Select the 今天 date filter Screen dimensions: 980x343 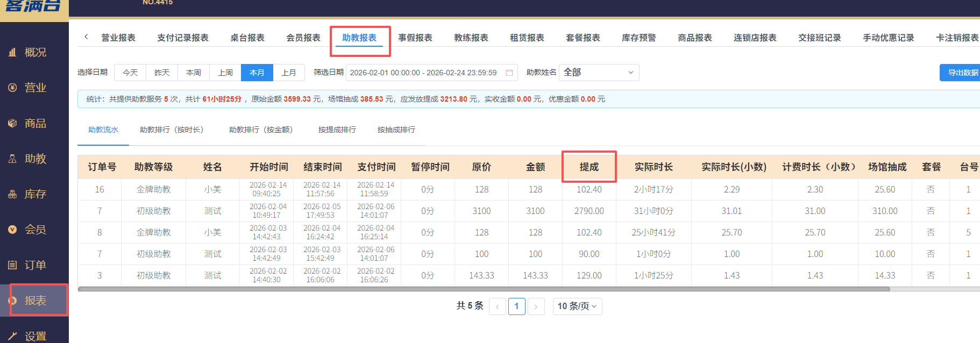click(x=130, y=73)
